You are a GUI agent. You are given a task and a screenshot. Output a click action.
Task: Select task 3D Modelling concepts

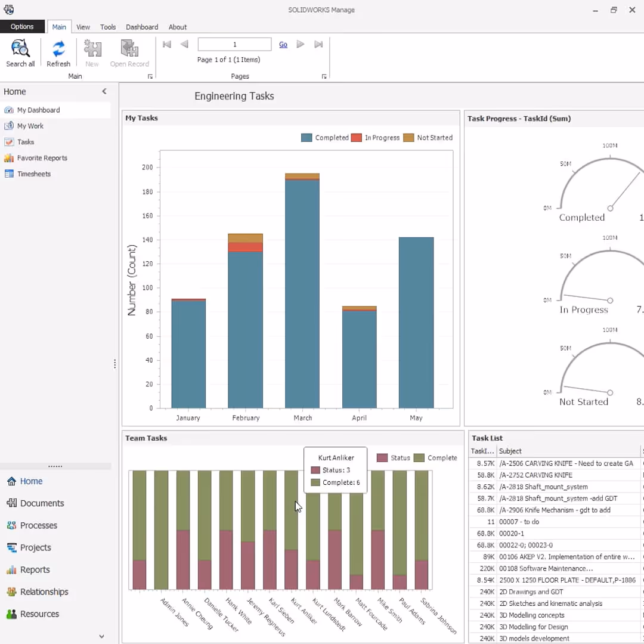556,615
